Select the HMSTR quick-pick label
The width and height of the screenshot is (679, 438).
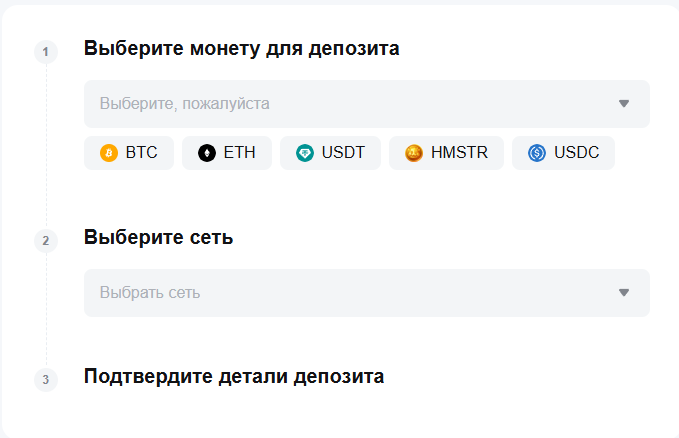[459, 153]
